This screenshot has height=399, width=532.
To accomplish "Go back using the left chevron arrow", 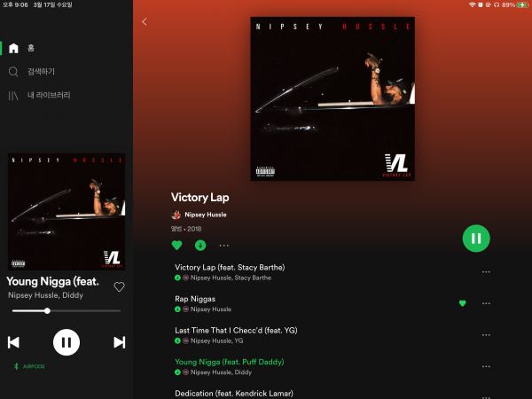I will [x=145, y=21].
